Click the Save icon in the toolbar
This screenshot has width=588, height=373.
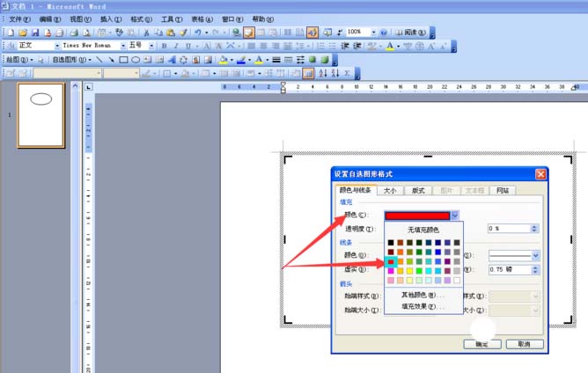point(36,32)
